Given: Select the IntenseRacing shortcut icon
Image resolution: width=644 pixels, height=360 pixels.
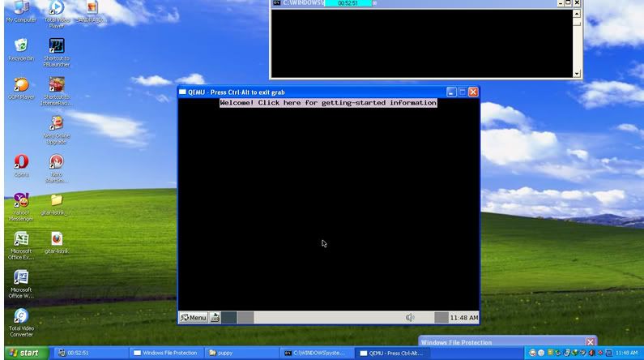Looking at the screenshot, I should (56, 92).
